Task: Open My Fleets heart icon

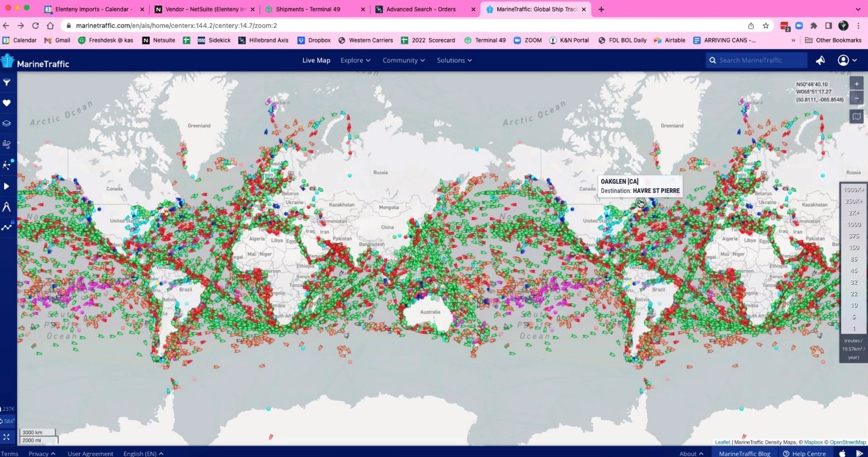Action: (7, 103)
